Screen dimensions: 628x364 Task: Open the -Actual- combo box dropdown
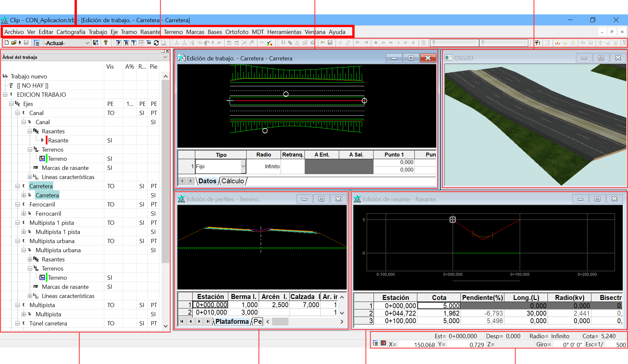87,43
